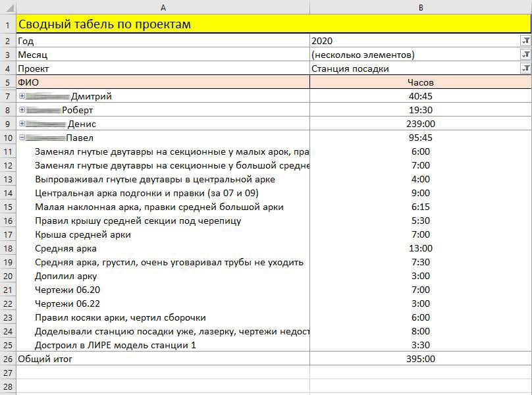Select the Чертежи 06.22 cell
The image size is (532, 395).
tap(163, 303)
